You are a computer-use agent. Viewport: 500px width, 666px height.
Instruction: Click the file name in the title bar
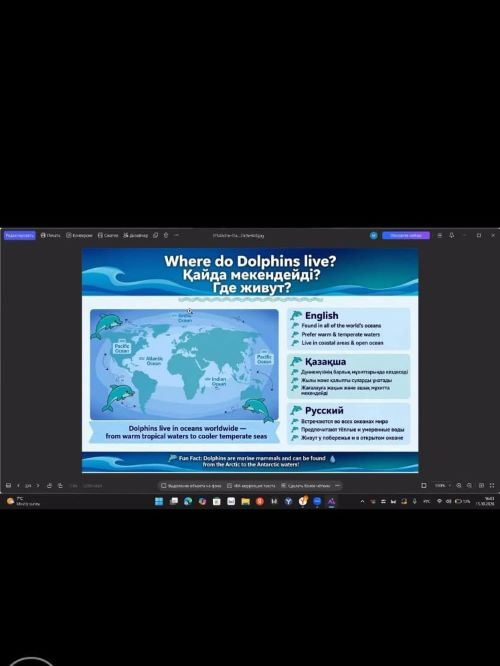pos(238,235)
